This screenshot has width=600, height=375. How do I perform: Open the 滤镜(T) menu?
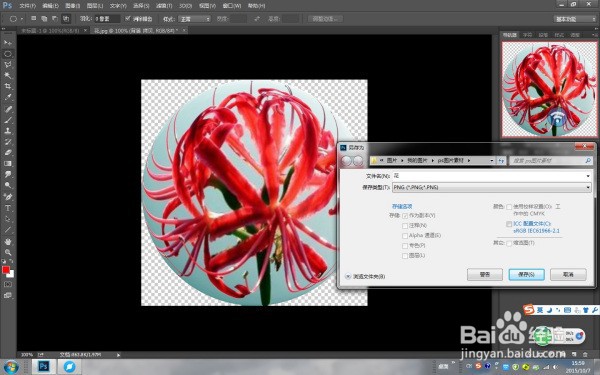164,6
